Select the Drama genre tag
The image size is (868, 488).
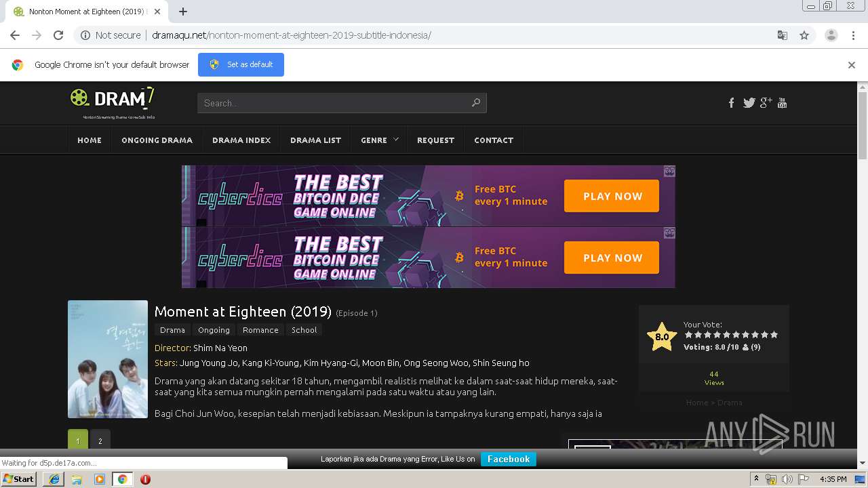pyautogui.click(x=172, y=330)
